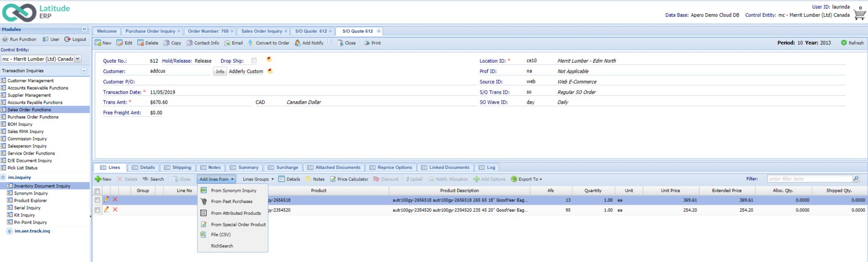Expand the Lines Groups dropdown

point(258,179)
